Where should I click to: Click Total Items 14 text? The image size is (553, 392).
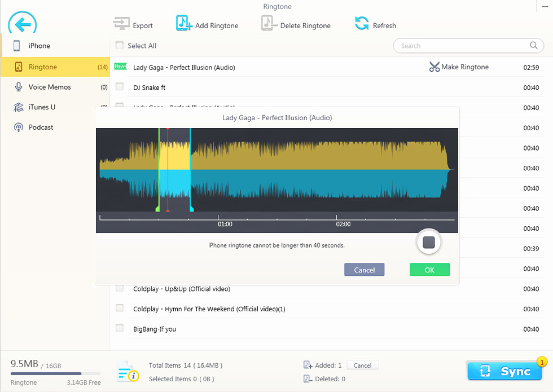pyautogui.click(x=186, y=365)
